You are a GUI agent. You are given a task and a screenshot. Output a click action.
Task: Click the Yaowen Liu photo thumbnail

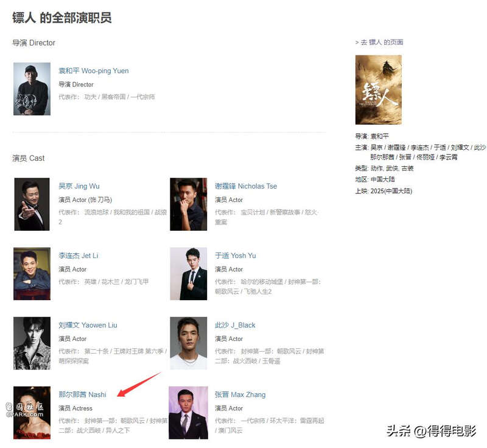coord(32,343)
